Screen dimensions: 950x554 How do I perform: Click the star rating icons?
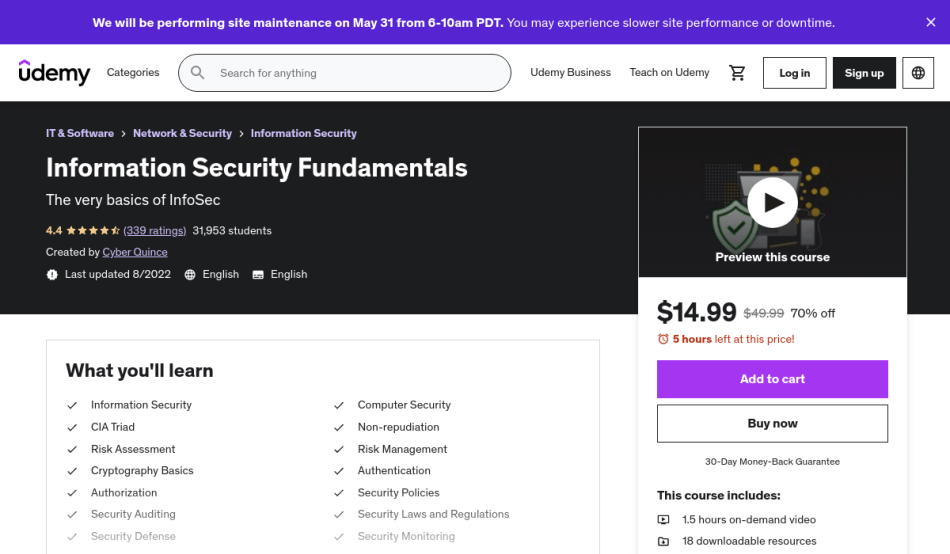coord(92,231)
